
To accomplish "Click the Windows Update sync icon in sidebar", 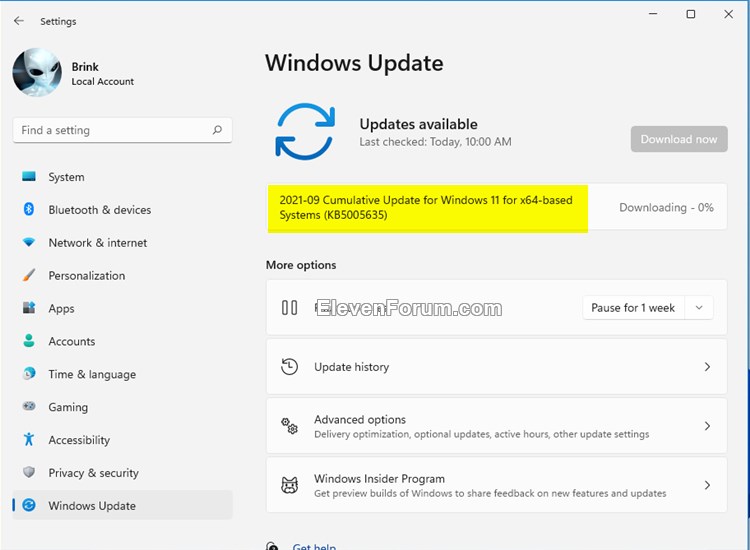I will pos(29,505).
